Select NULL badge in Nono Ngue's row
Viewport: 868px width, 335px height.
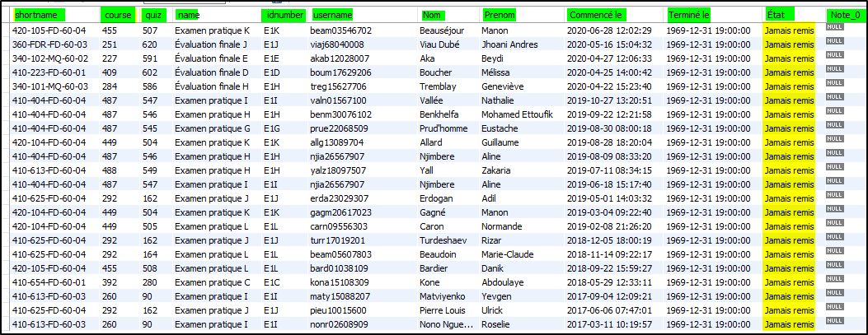(x=833, y=323)
